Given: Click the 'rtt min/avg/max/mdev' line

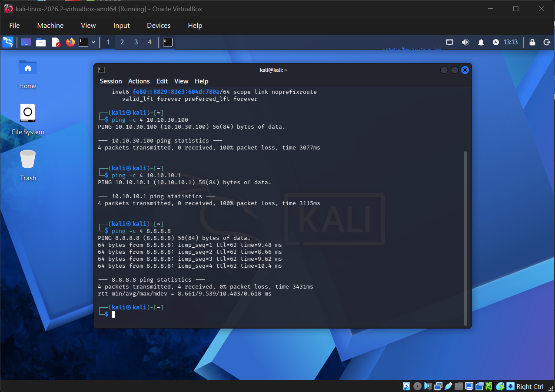Looking at the screenshot, I should [x=185, y=294].
